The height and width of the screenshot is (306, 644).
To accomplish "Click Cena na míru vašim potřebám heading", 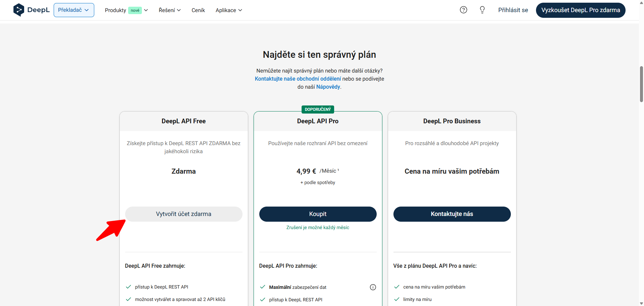I will pyautogui.click(x=452, y=171).
